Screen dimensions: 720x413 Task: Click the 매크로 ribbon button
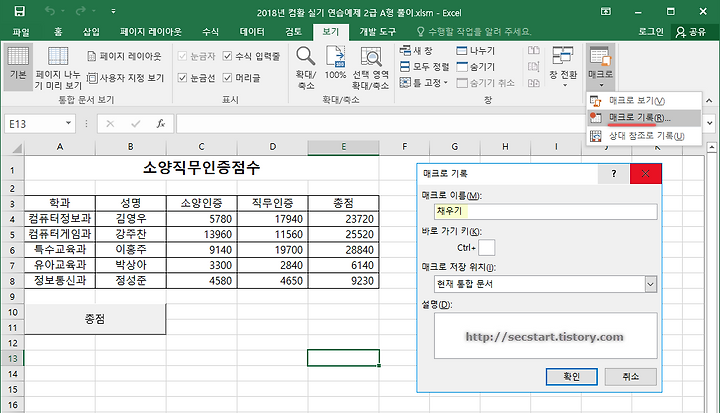point(601,67)
